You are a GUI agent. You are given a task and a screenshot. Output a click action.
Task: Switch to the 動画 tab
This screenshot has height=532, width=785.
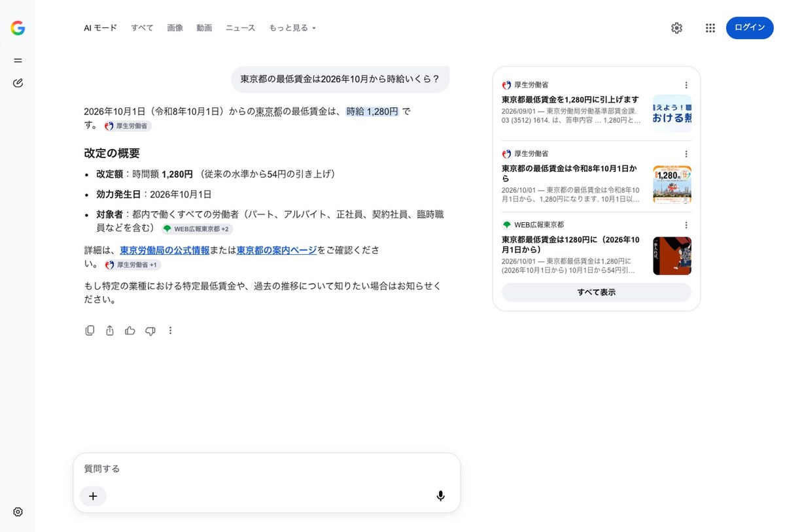coord(204,28)
